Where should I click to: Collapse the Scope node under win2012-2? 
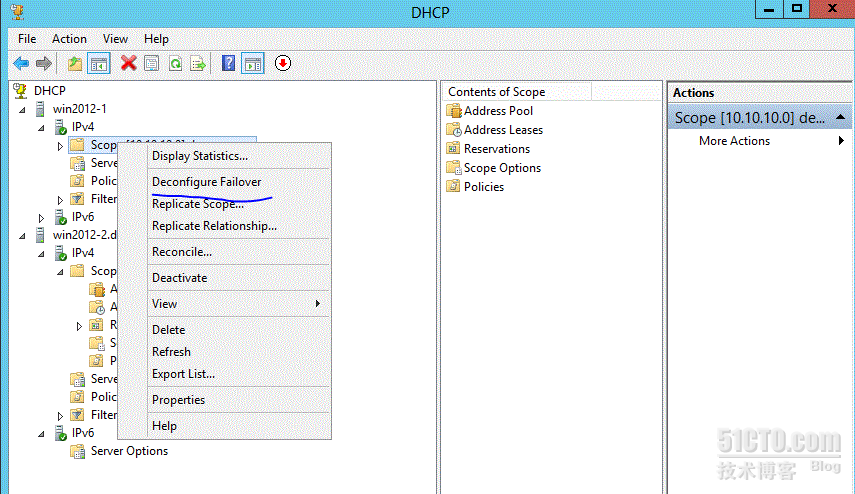60,272
